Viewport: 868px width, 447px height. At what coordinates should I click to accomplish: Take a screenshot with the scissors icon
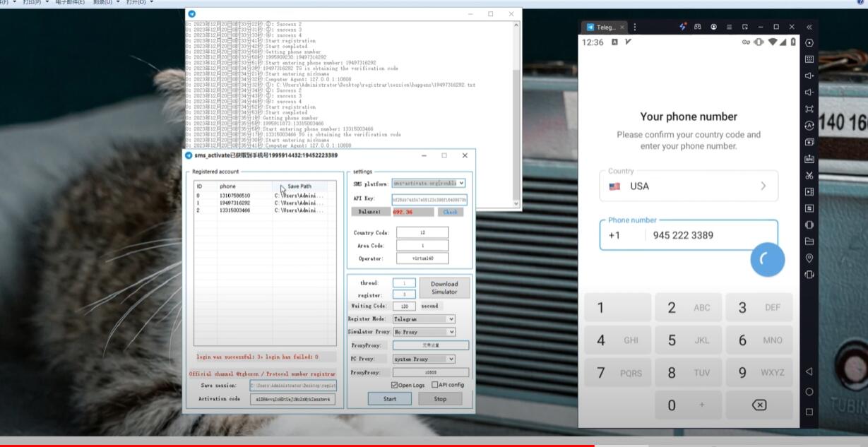point(809,175)
